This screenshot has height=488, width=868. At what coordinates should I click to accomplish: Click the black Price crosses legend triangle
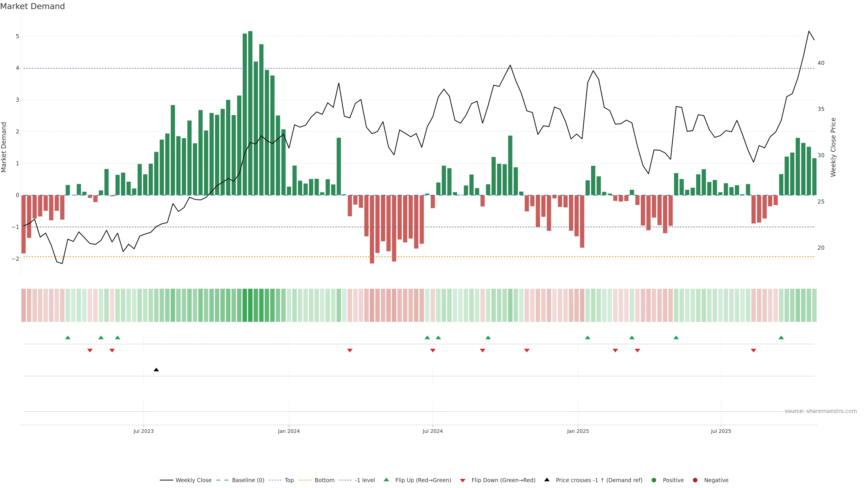pyautogui.click(x=547, y=480)
